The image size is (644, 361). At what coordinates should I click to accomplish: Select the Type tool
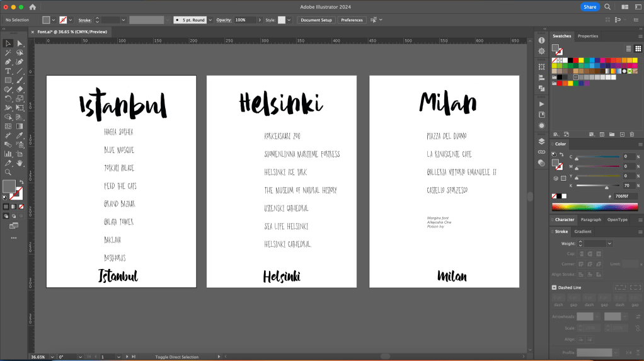[x=8, y=71]
